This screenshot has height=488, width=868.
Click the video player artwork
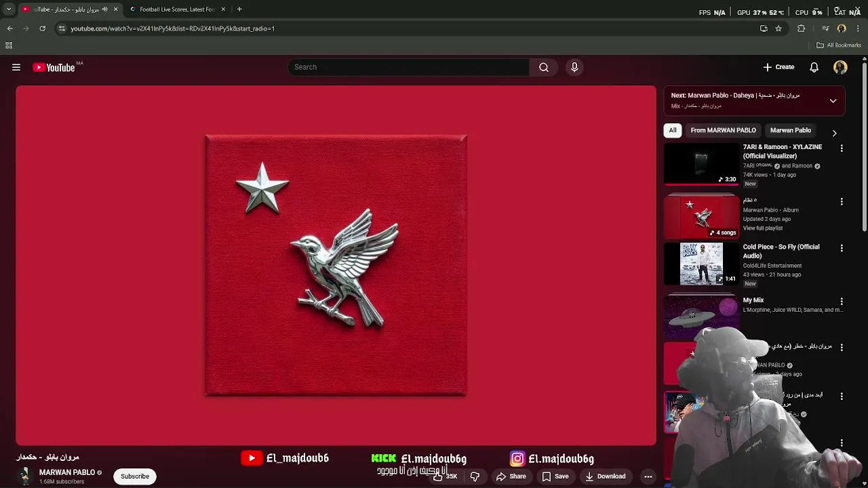pyautogui.click(x=336, y=265)
